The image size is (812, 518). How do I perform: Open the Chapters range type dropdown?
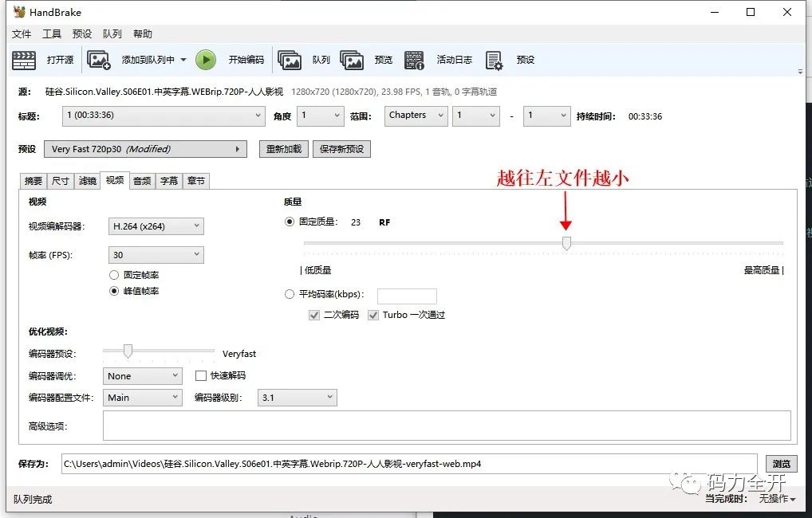[x=416, y=116]
